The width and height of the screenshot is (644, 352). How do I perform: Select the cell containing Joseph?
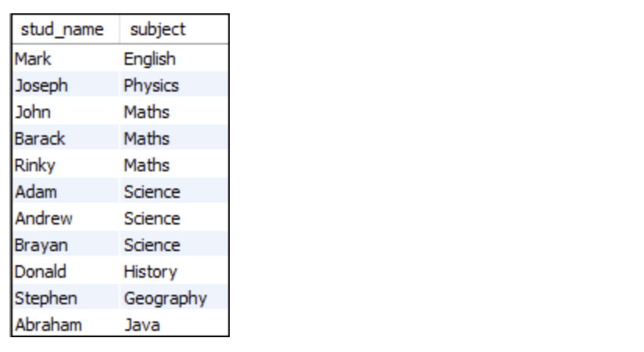point(66,85)
